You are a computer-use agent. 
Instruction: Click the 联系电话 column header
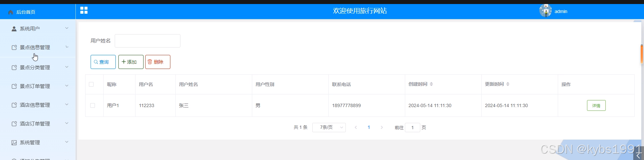(341, 84)
